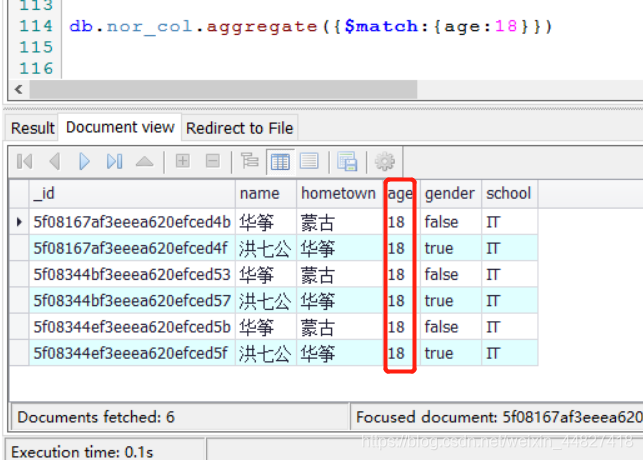Sort by name column header

(x=266, y=194)
